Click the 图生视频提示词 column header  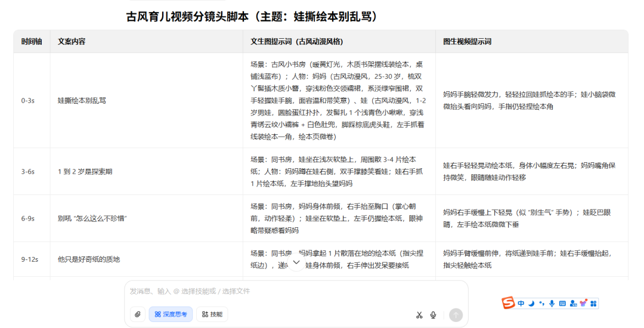pos(531,42)
